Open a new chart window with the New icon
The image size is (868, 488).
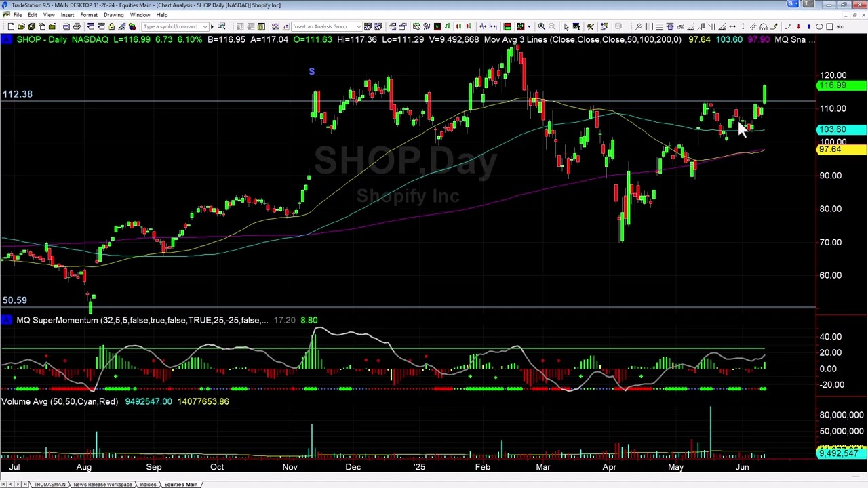pos(10,26)
